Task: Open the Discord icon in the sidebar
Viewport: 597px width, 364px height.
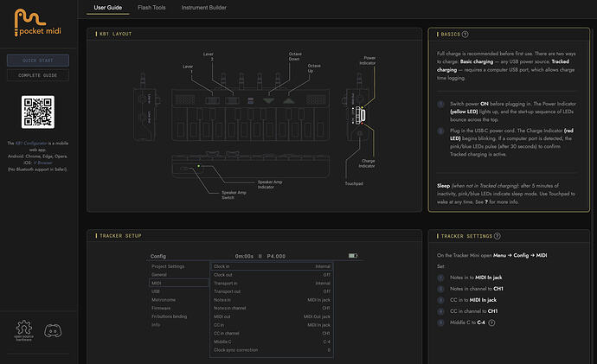Action: pos(53,331)
